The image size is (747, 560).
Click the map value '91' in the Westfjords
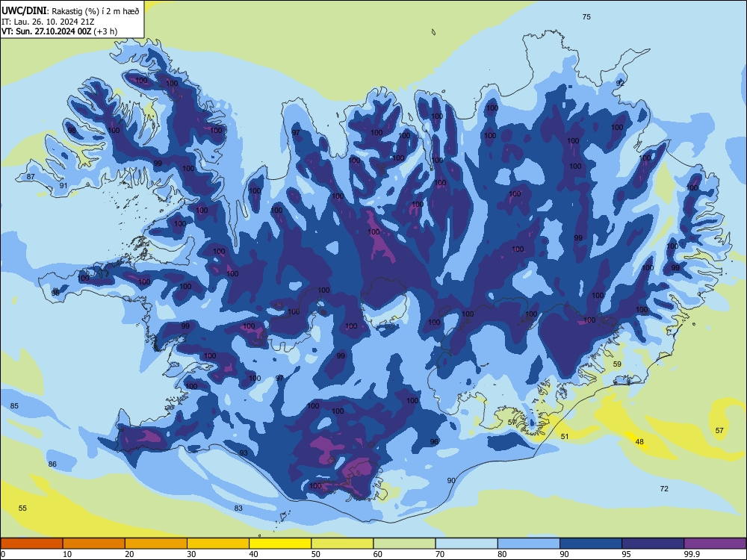point(63,186)
